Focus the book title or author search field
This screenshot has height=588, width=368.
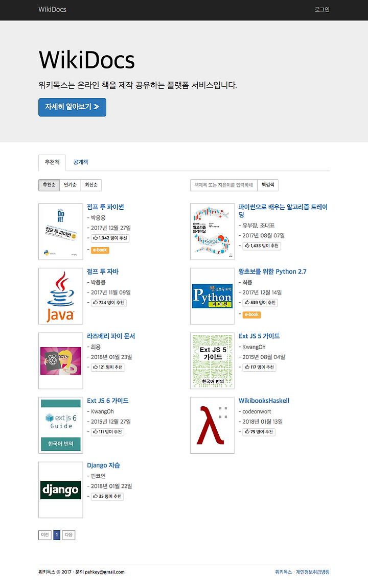point(224,185)
